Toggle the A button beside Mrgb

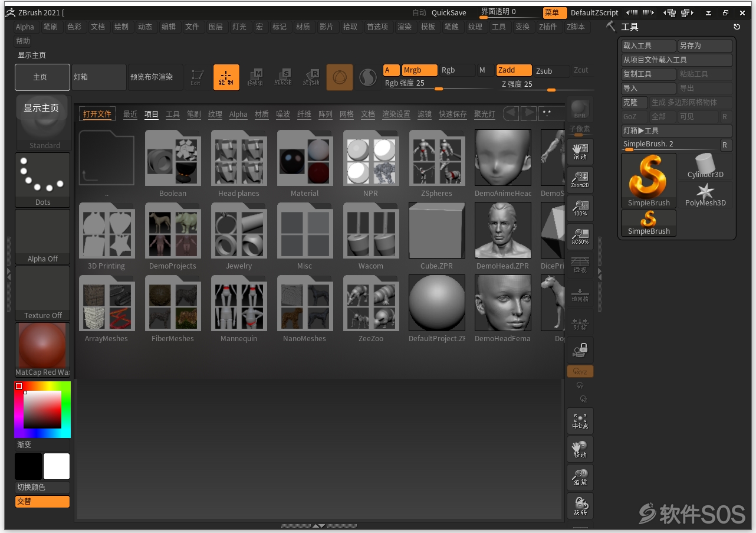tap(392, 70)
